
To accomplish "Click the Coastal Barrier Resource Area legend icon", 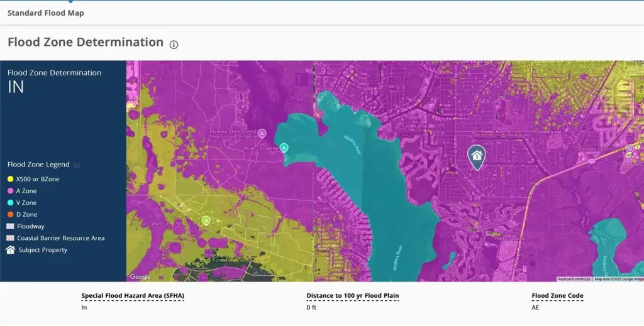I will [x=10, y=238].
